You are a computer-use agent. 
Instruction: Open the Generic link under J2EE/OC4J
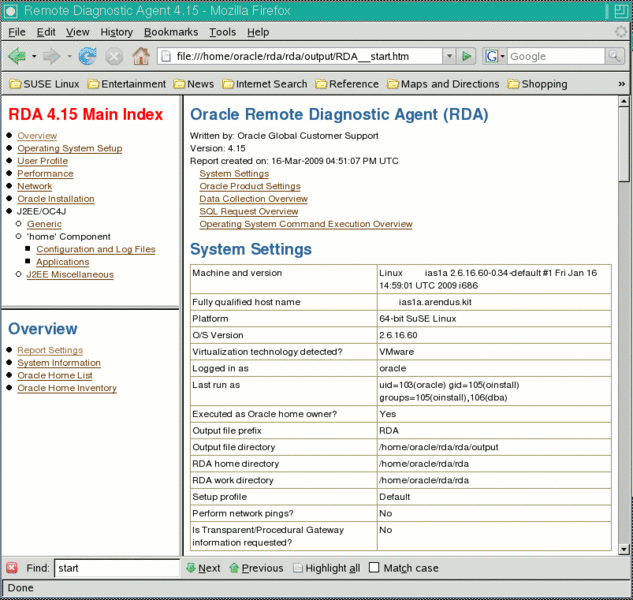tap(44, 224)
